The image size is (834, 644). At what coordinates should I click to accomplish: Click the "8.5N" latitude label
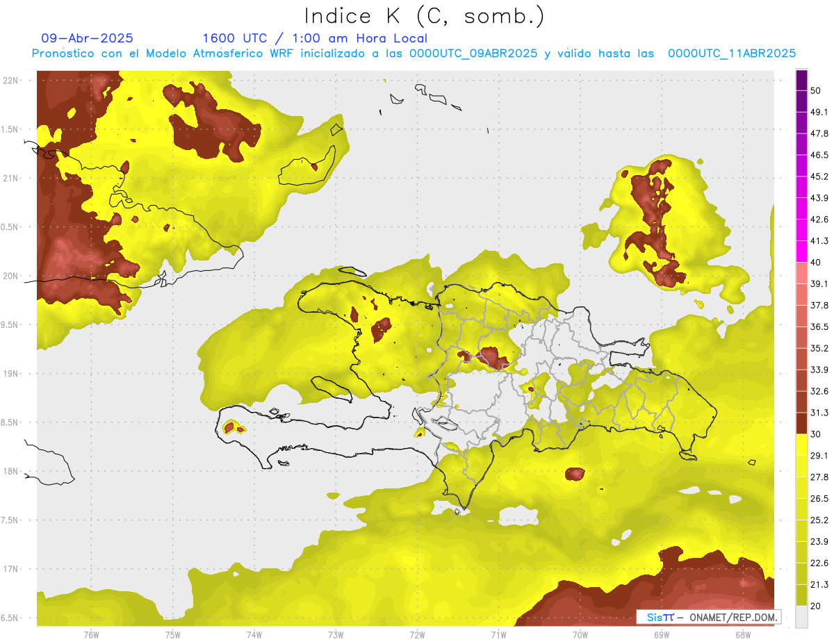[x=10, y=422]
